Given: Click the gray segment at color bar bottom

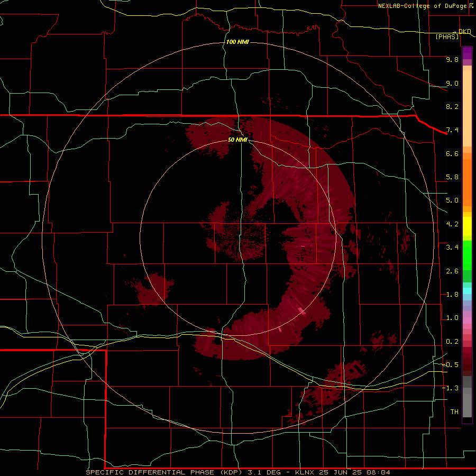Looking at the screenshot, I should click(x=467, y=404).
